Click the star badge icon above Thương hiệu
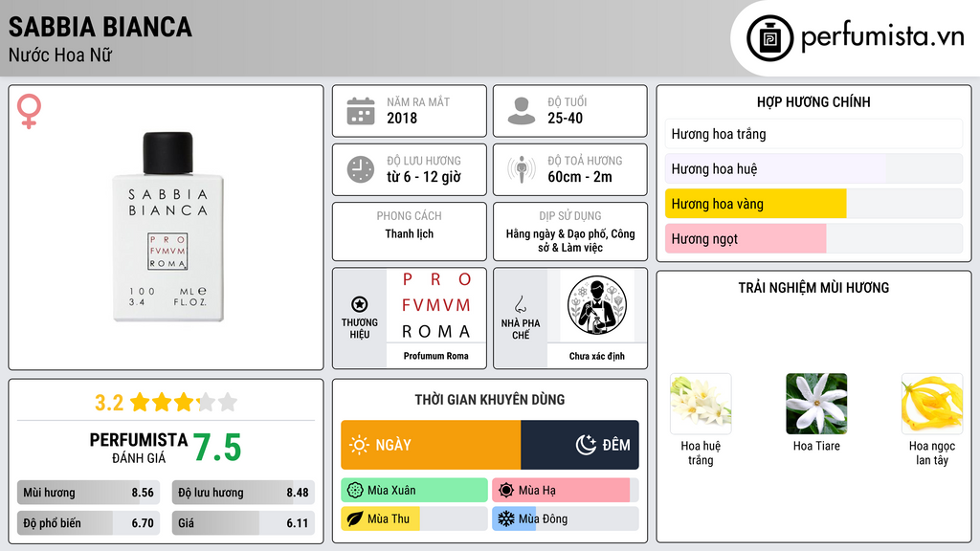The height and width of the screenshot is (551, 980). (360, 304)
